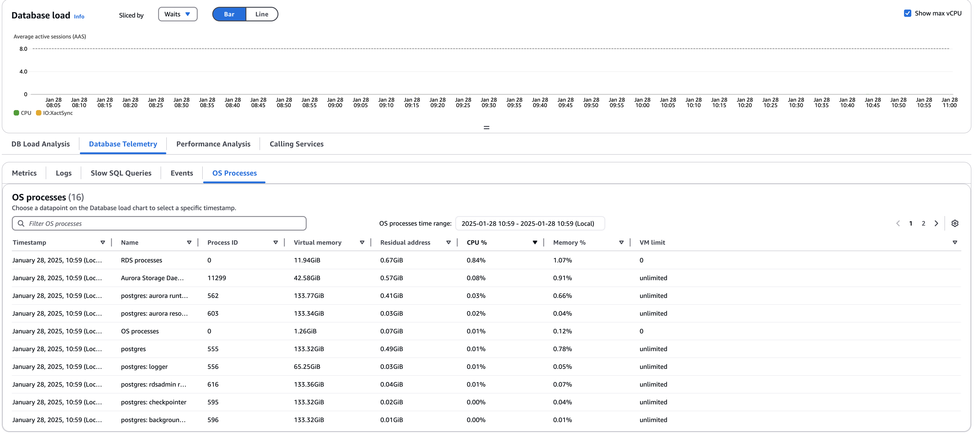Screen dimensions: 980x443
Task: Select the Bar chart view
Action: coord(229,14)
